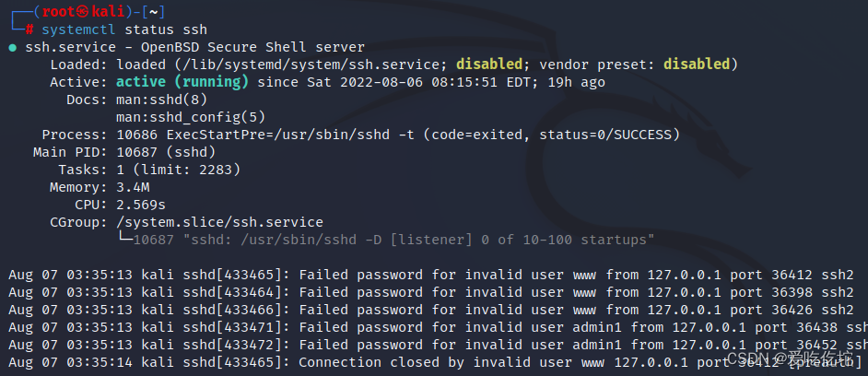Click the Memory 3.4M value

coord(133,187)
